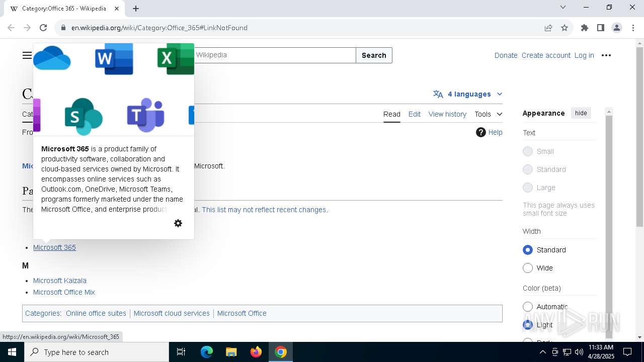Click the share page icon in address bar
644x362 pixels.
pos(548,28)
